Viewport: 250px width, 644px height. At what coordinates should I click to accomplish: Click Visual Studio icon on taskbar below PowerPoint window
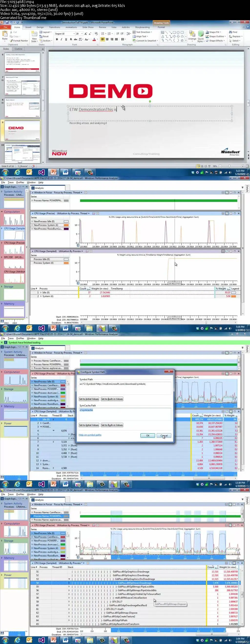41,172
